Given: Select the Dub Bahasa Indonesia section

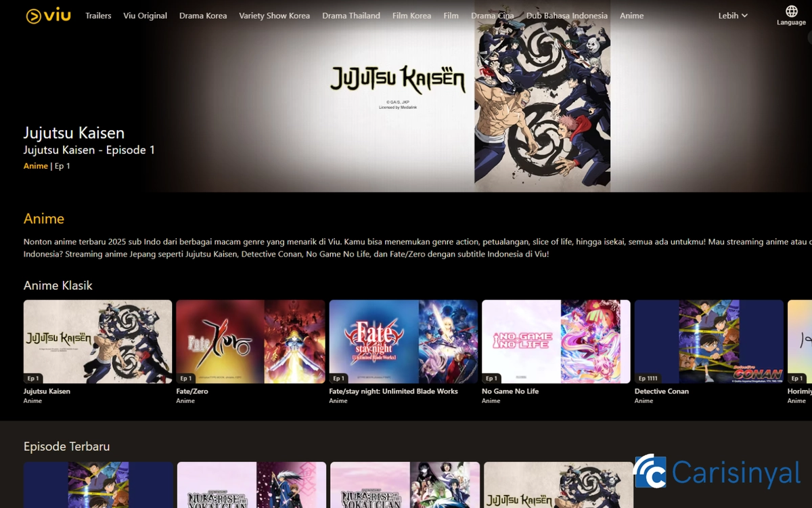Looking at the screenshot, I should (567, 16).
